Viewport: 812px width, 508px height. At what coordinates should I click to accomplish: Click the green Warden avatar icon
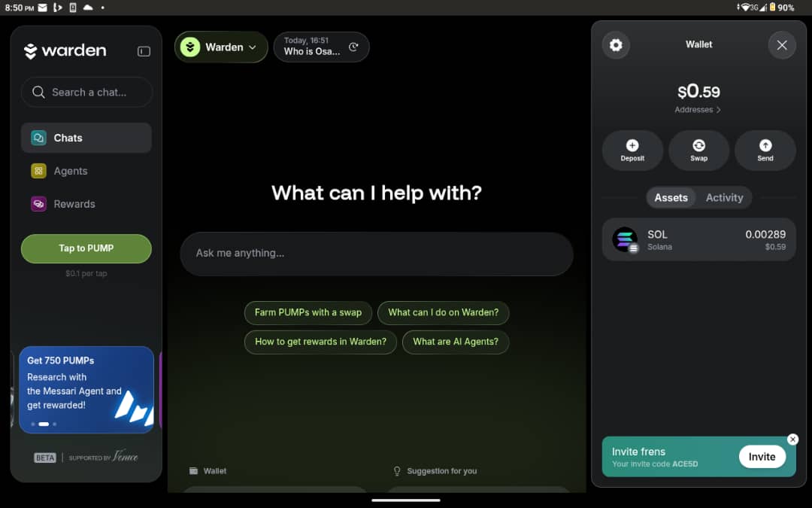[190, 47]
